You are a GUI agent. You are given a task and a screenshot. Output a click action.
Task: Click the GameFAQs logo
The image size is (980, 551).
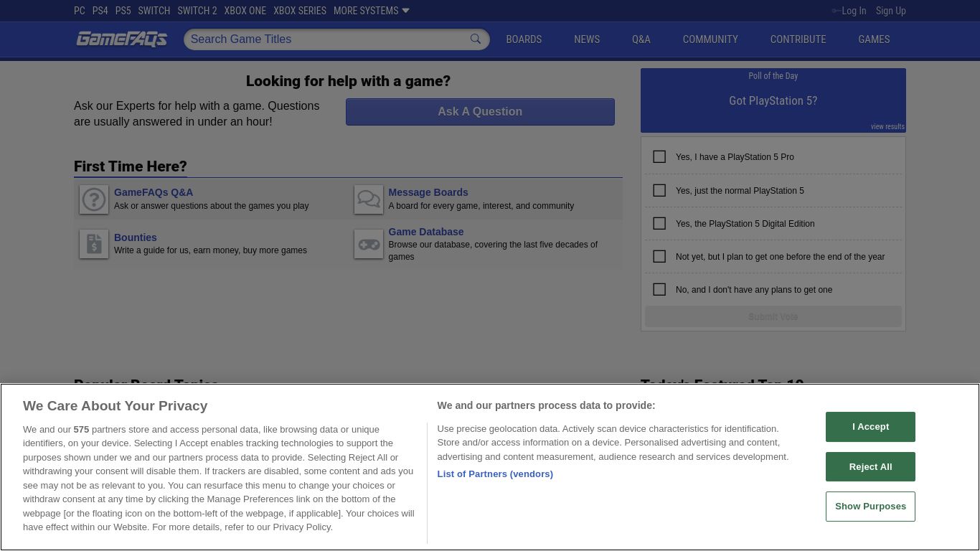point(122,39)
